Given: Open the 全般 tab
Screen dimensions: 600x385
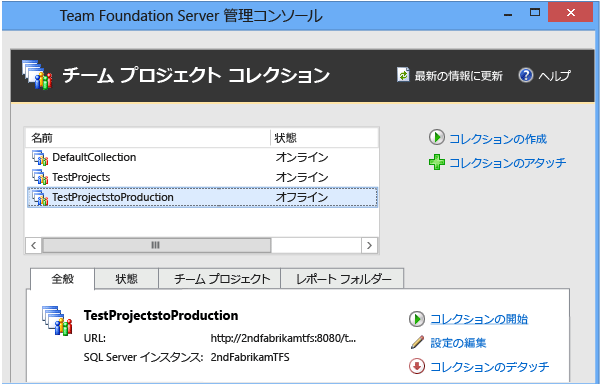Looking at the screenshot, I should pyautogui.click(x=62, y=279).
